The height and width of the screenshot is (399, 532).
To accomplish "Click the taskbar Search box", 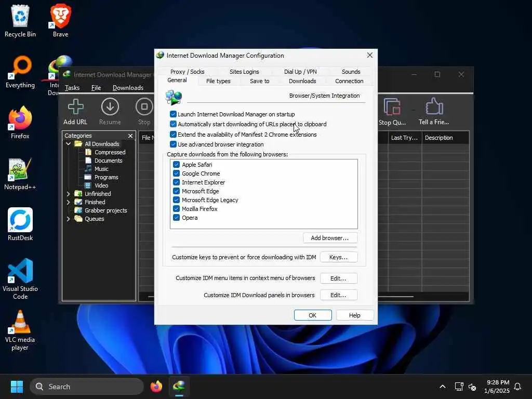I will point(87,387).
